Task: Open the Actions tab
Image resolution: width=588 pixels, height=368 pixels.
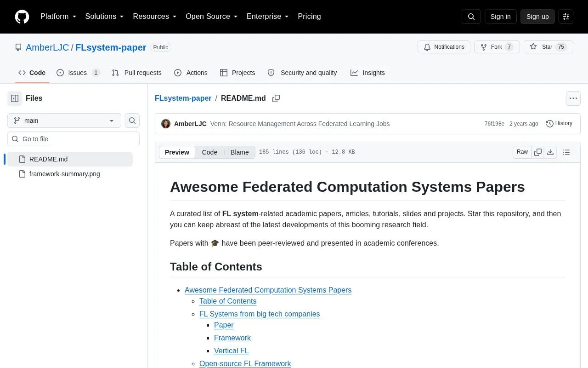Action: (x=191, y=73)
